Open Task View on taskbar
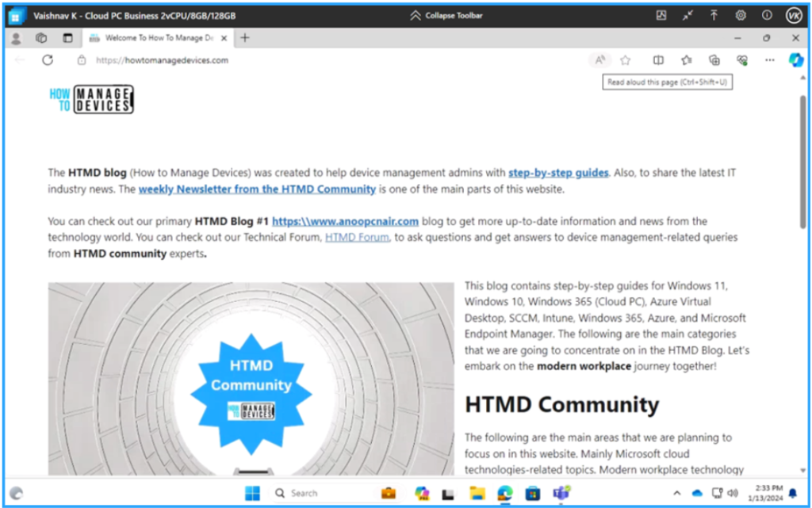 (x=448, y=494)
